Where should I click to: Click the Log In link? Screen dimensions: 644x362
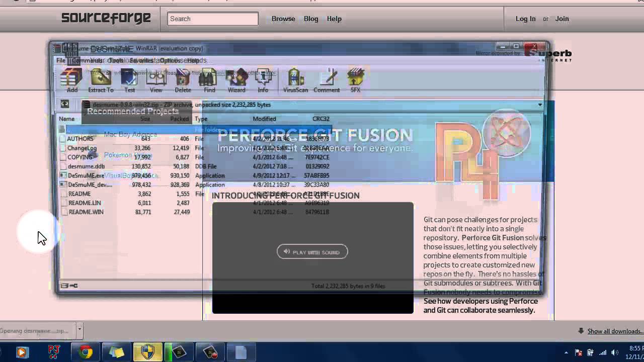[525, 19]
